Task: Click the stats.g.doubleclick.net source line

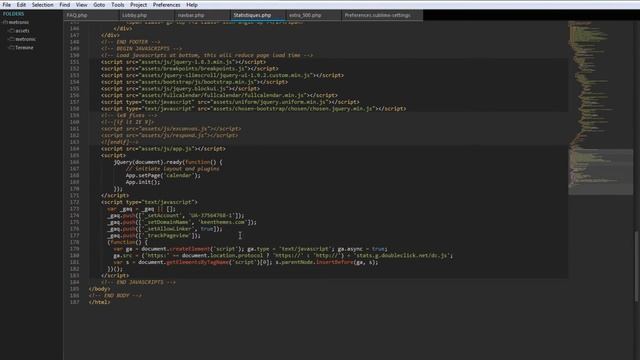Action: coord(283,256)
